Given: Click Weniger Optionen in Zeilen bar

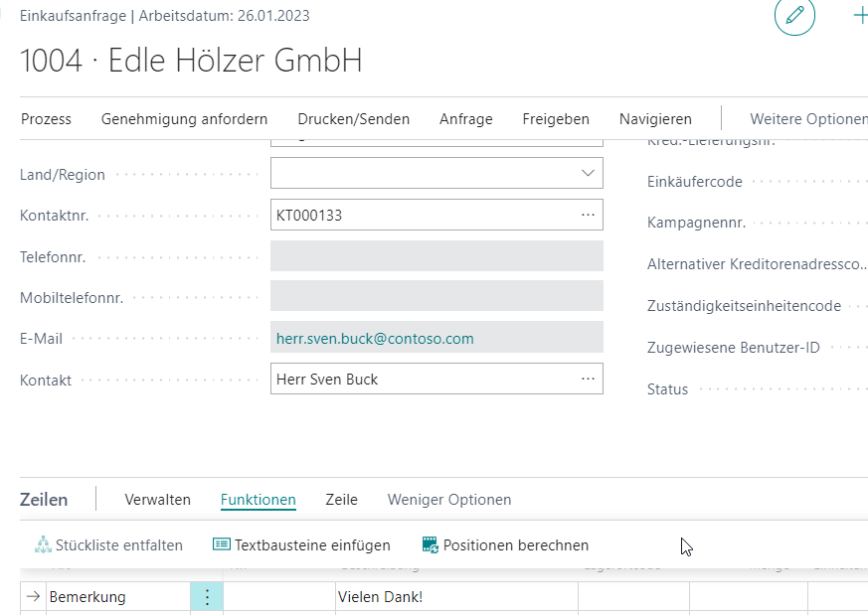Looking at the screenshot, I should coord(449,500).
